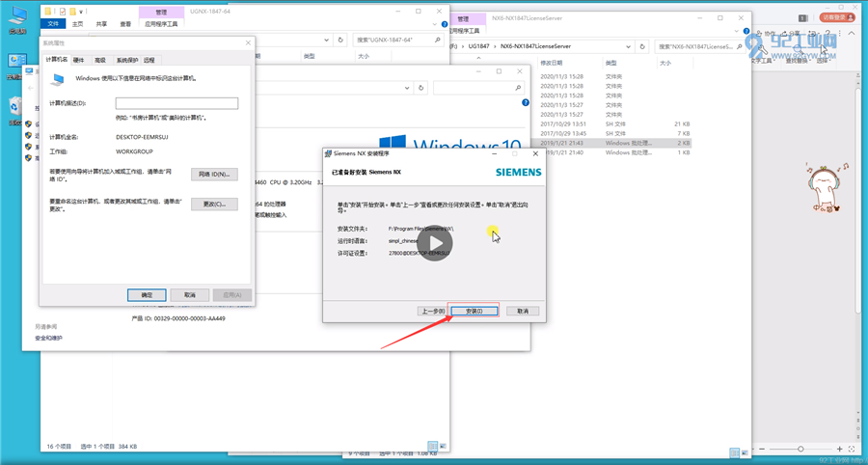Expand address bar dropdown in UGNX-1847-64 window
The width and height of the screenshot is (868, 465).
(x=326, y=40)
